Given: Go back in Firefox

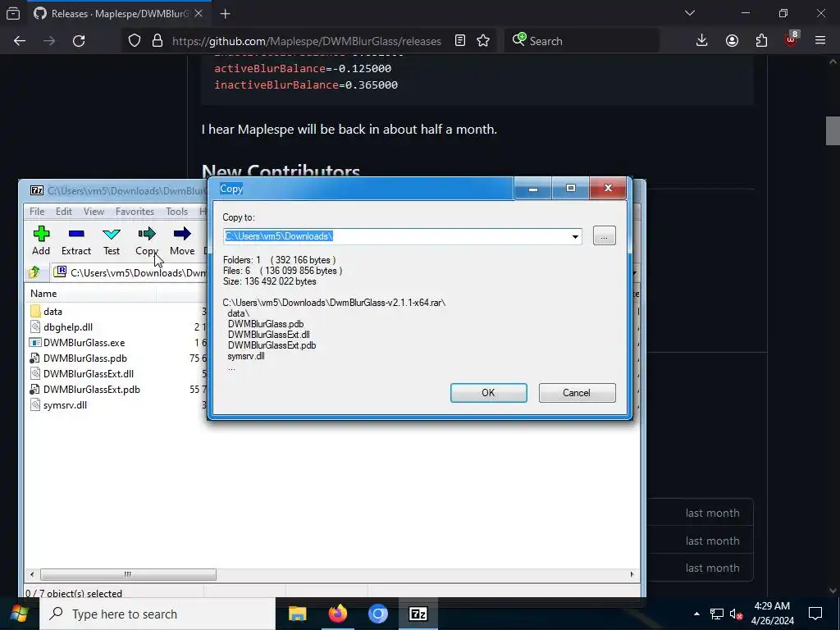Looking at the screenshot, I should click(x=20, y=41).
